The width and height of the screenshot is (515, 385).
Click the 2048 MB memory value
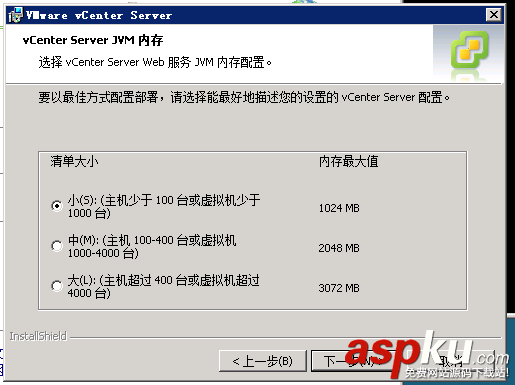click(x=339, y=248)
